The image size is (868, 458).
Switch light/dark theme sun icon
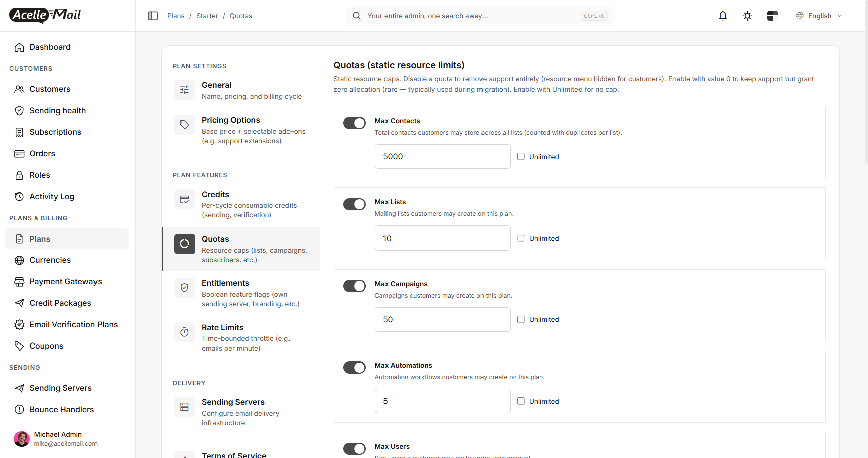747,16
